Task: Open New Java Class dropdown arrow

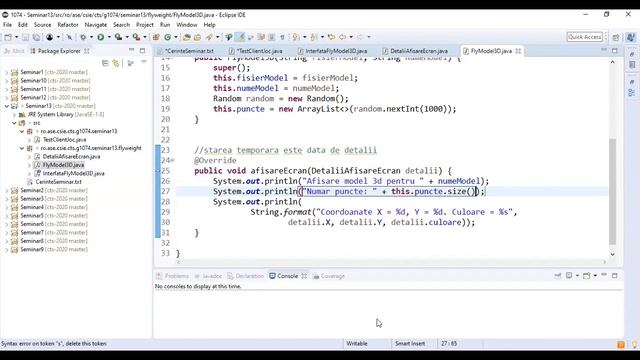Action: pos(176,37)
